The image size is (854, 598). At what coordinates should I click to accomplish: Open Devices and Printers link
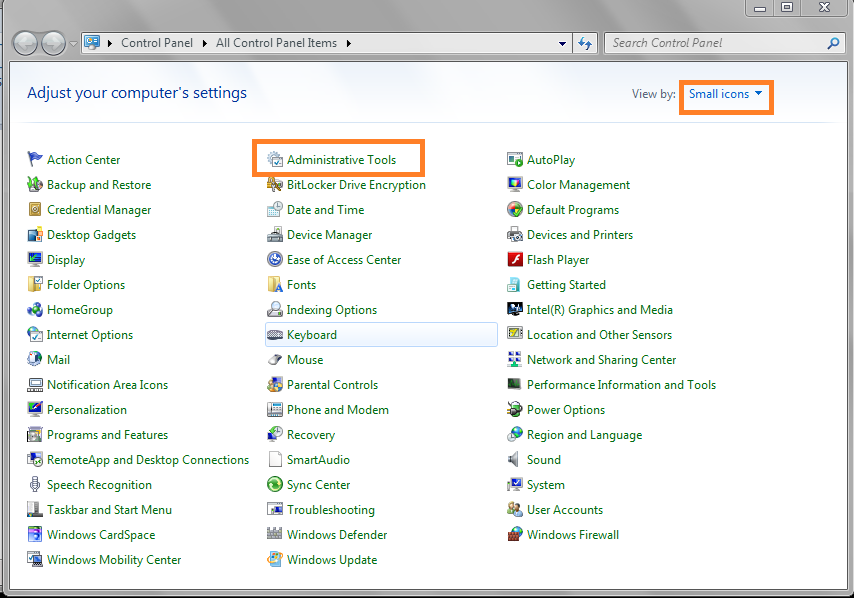click(x=580, y=235)
